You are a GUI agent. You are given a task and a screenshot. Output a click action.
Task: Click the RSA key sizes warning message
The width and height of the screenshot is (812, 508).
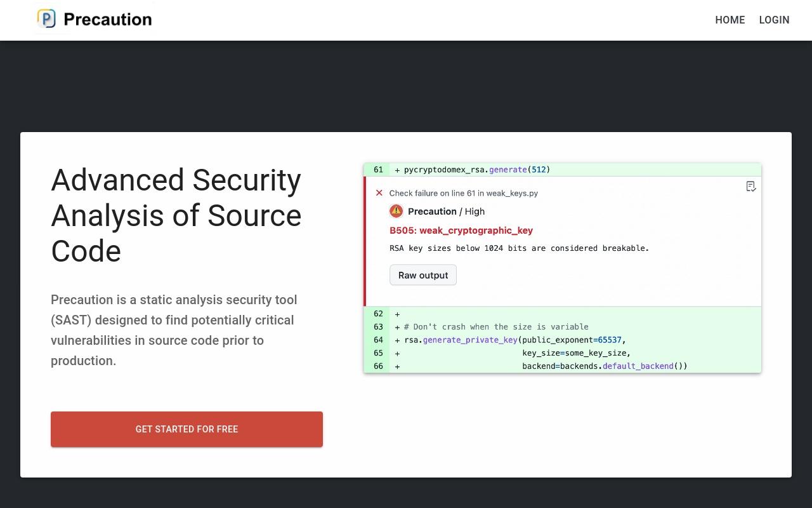[519, 248]
